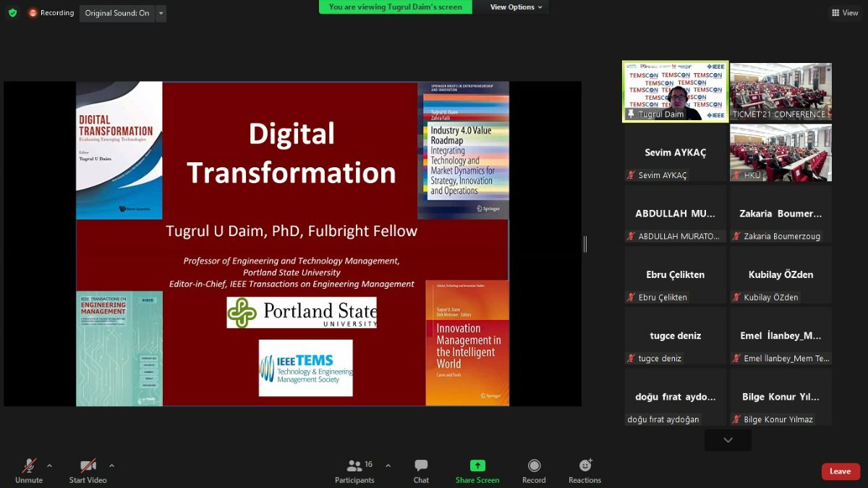Image resolution: width=868 pixels, height=488 pixels.
Task: Expand the chevron next to Participants
Action: coord(388,466)
